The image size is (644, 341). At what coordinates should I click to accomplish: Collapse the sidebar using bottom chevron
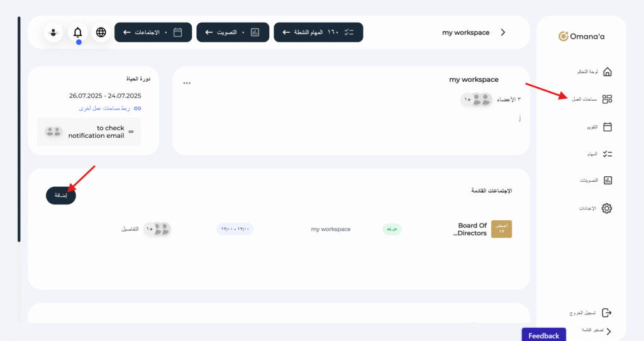(608, 330)
